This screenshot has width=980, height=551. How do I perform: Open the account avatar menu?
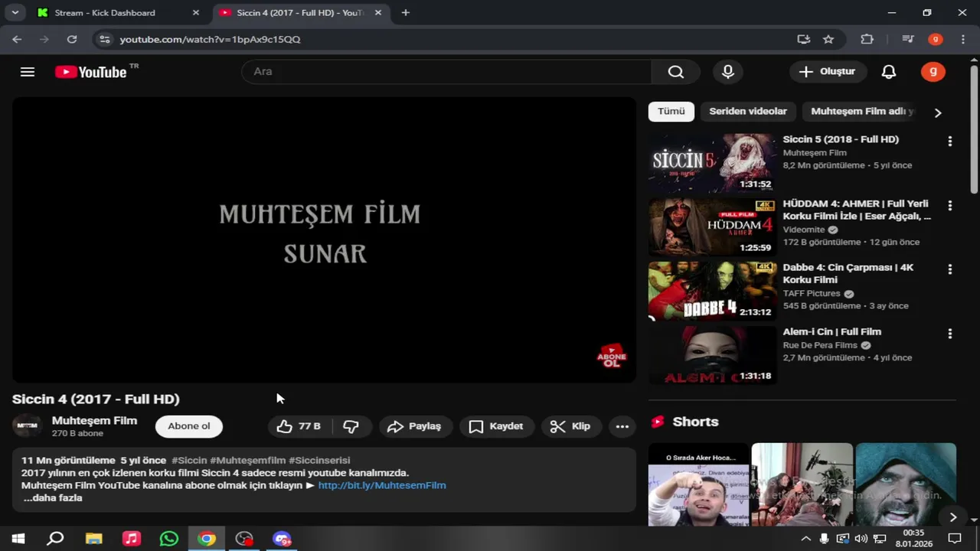(x=933, y=72)
